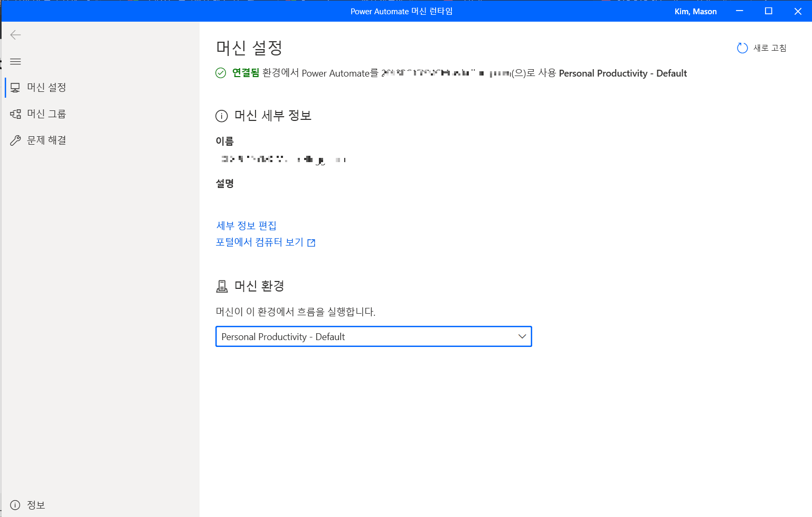Screen dimensions: 812x517
Task: Click the chevron arrow of the environment dropdown
Action: click(x=522, y=336)
